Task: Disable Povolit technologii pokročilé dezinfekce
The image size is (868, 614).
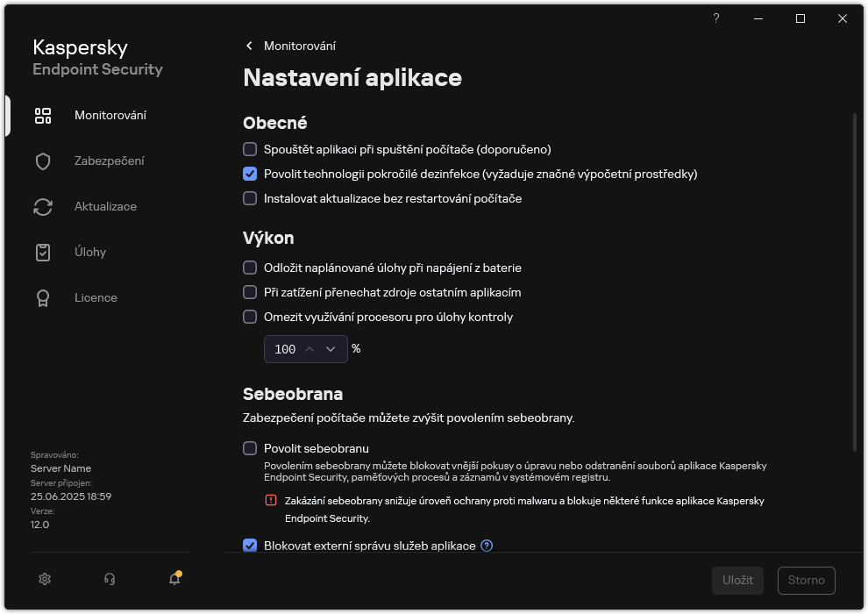Action: coord(250,174)
